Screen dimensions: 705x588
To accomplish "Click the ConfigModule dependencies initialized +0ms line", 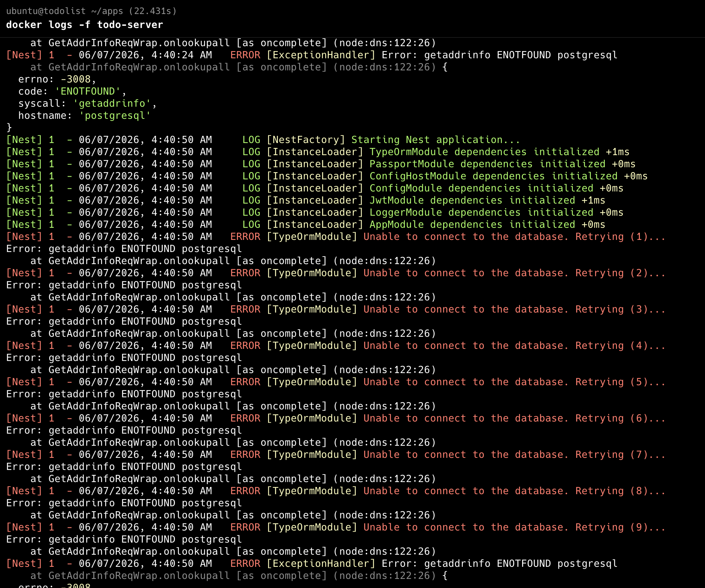I will click(315, 188).
